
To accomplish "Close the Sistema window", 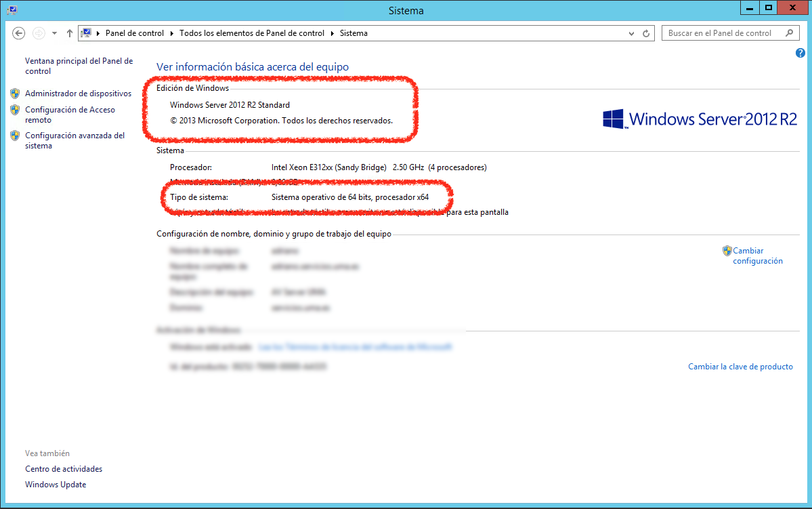I will coord(793,7).
